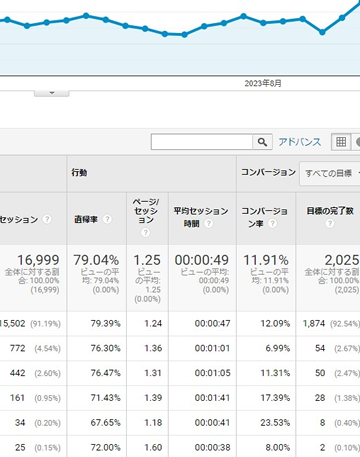Image resolution: width=360 pixels, height=457 pixels.
Task: Select the session duration cell 00:01:41
Action: [212, 398]
